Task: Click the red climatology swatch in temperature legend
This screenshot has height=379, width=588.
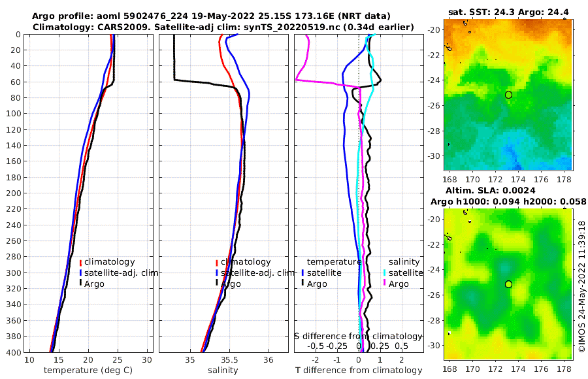Action: point(80,262)
